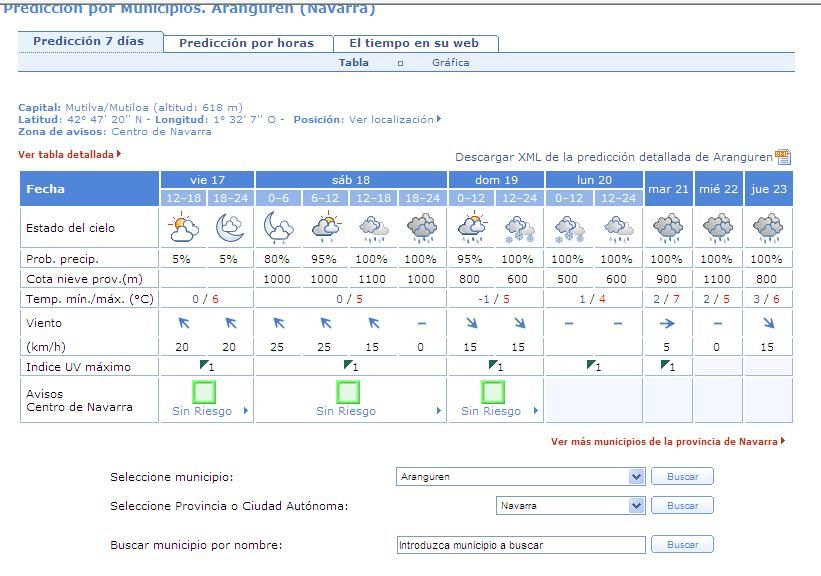Switch to Predicción por horas tab
This screenshot has width=821, height=576.
[247, 43]
